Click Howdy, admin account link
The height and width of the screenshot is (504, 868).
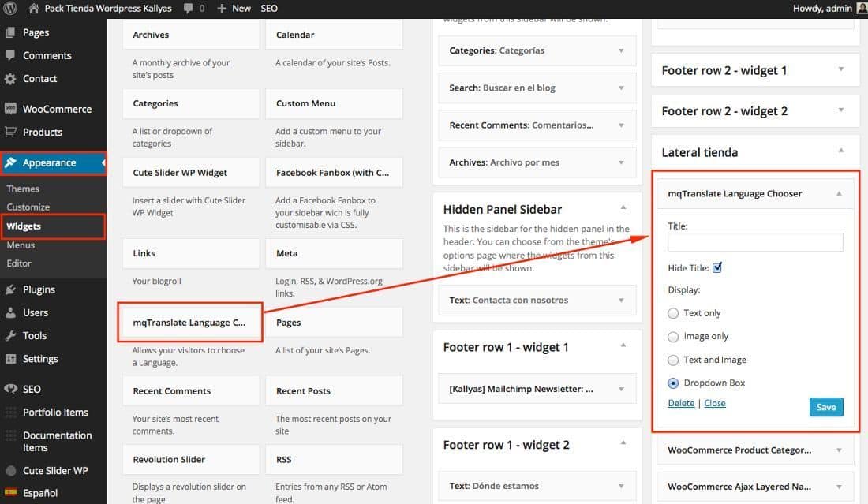click(822, 9)
